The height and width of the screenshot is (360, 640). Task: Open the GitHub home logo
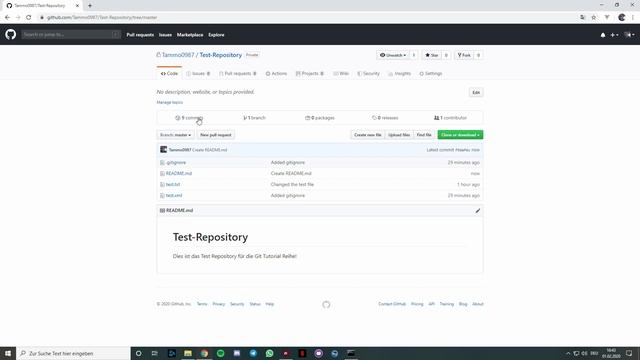(11, 34)
